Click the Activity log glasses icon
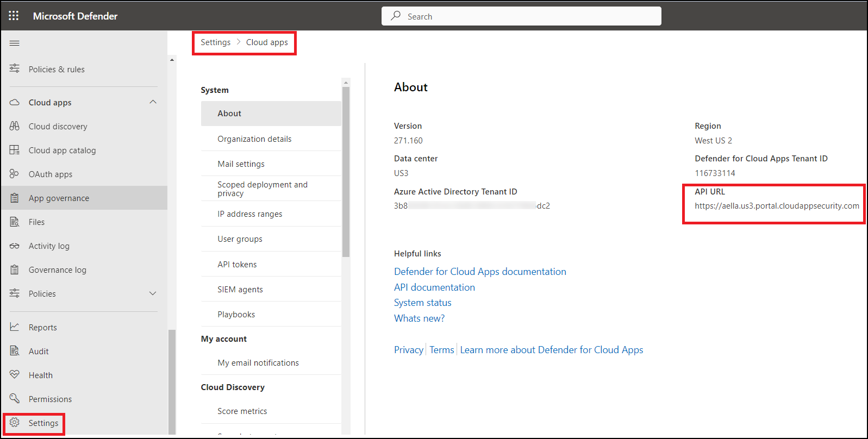Screen dimensions: 868x439 [x=15, y=246]
